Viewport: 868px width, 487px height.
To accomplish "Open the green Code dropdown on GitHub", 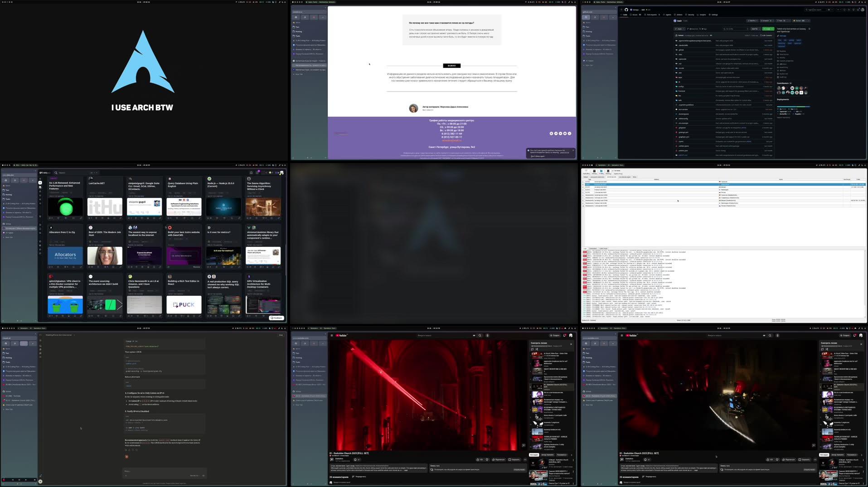I will (x=768, y=29).
